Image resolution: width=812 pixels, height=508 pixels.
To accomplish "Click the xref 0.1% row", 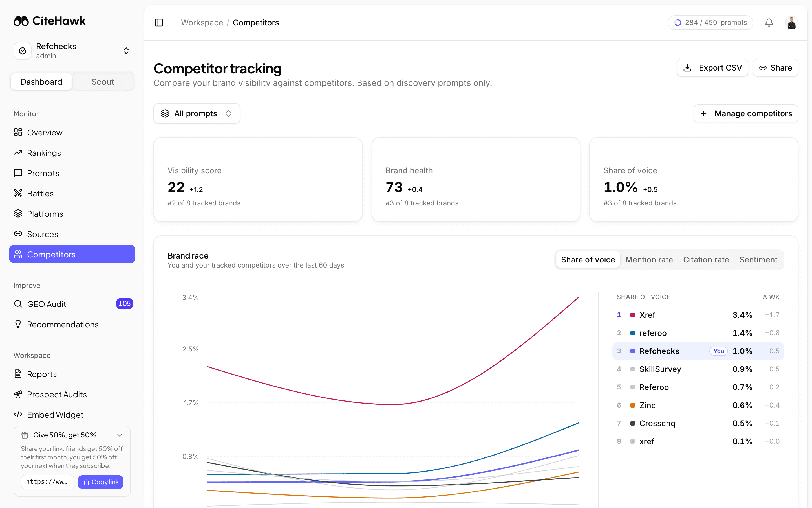I will [x=698, y=441].
